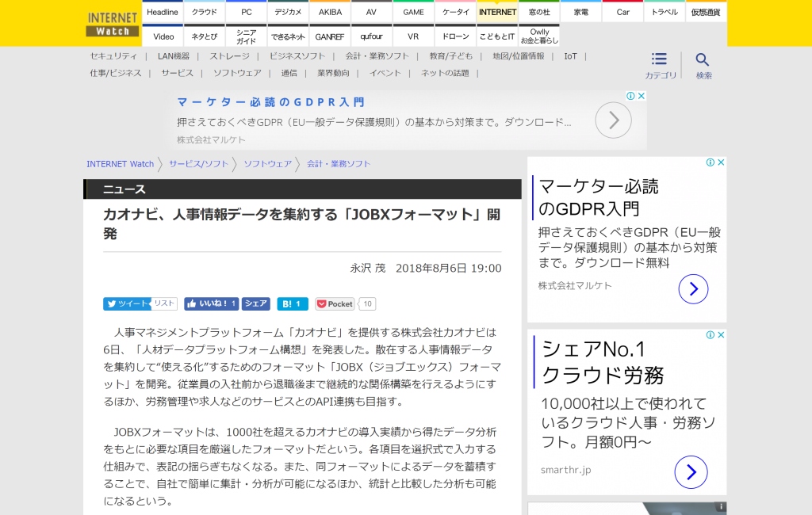This screenshot has height=515, width=812.
Task: Open the サービス category link
Action: click(177, 73)
